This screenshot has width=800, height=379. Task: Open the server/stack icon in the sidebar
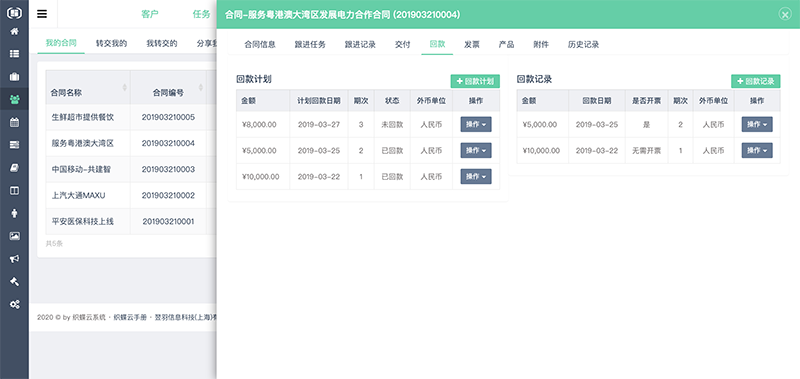pos(14,145)
